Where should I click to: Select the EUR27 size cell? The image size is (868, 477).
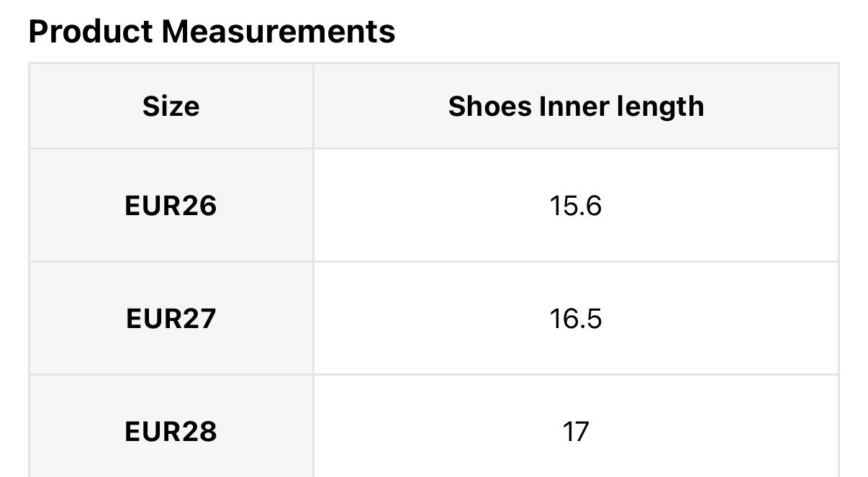pos(171,318)
